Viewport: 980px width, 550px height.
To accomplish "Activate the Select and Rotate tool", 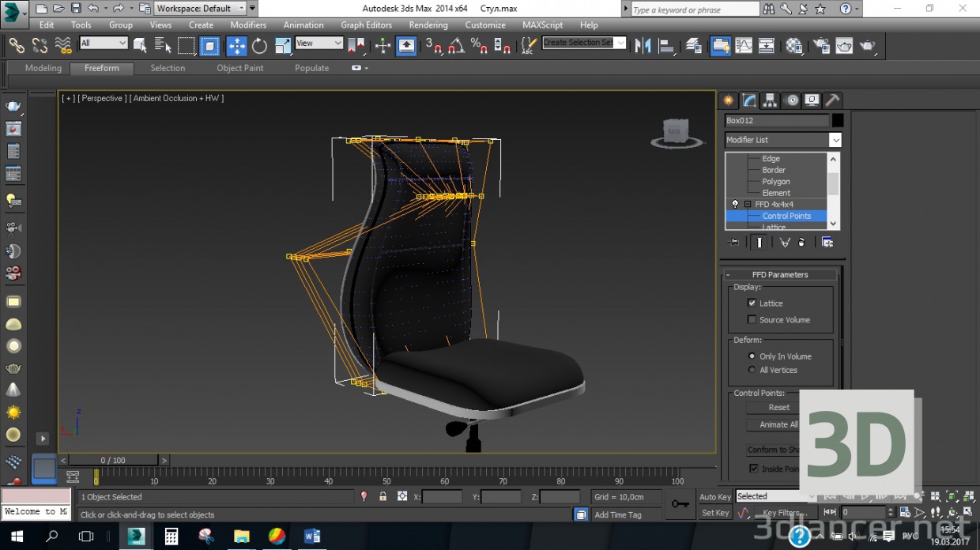I will point(260,46).
